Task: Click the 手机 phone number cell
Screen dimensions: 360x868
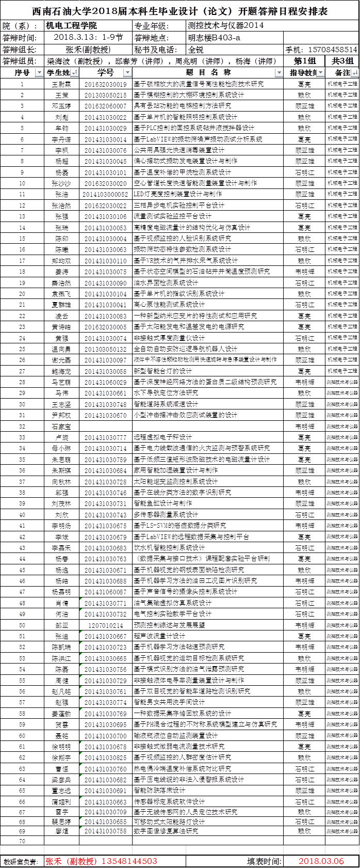Action: click(321, 50)
